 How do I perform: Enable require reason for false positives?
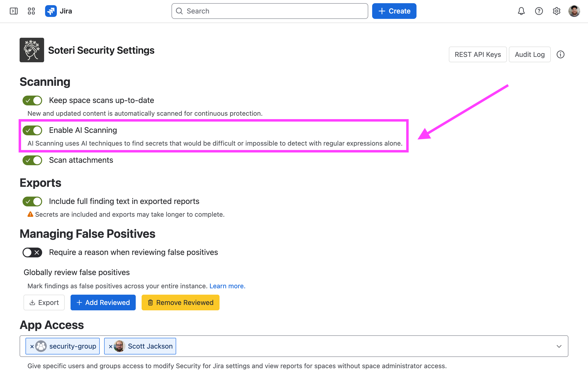[32, 252]
